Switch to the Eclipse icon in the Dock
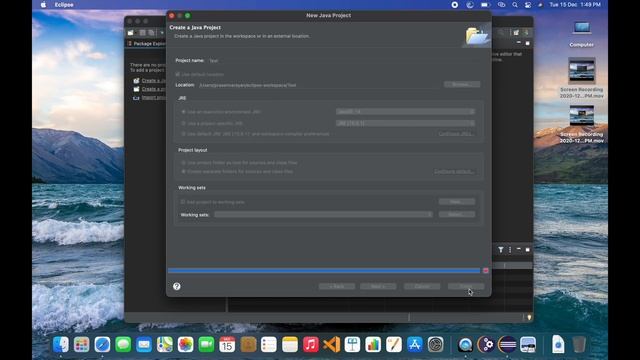Screen dimensions: 640x360 [x=507, y=344]
